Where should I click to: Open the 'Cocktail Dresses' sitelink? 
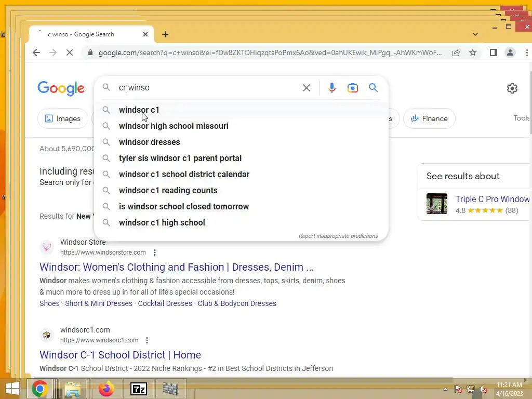[x=165, y=303]
